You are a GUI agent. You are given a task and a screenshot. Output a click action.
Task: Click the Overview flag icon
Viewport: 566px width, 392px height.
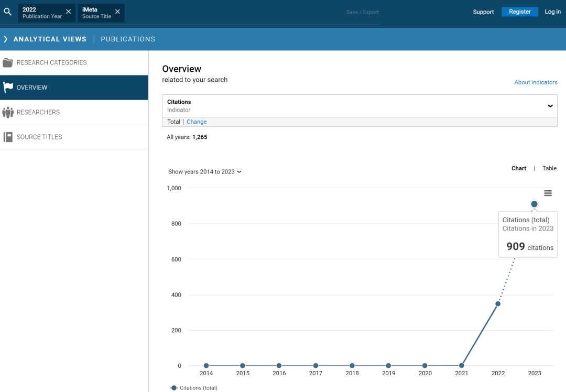tap(8, 88)
